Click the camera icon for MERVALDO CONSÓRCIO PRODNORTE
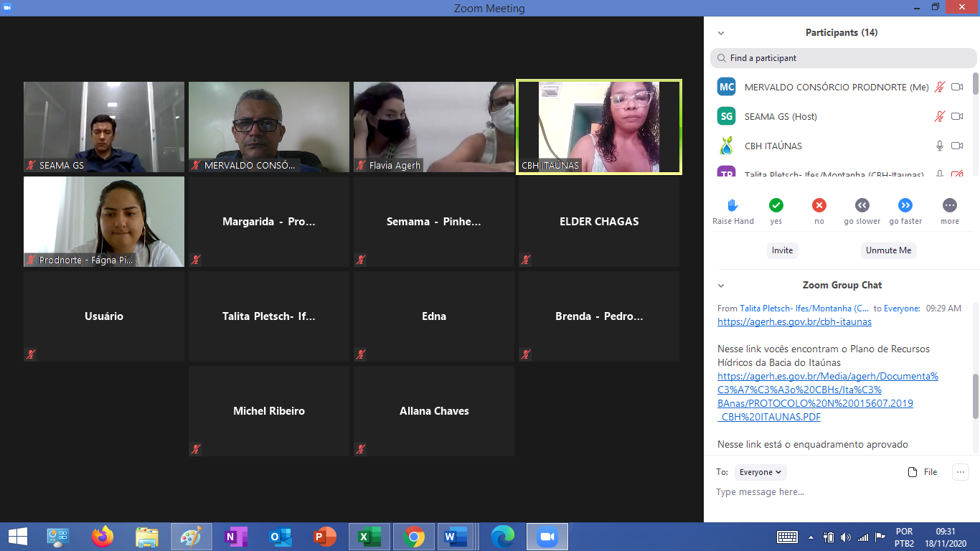The height and width of the screenshot is (551, 980). point(957,87)
